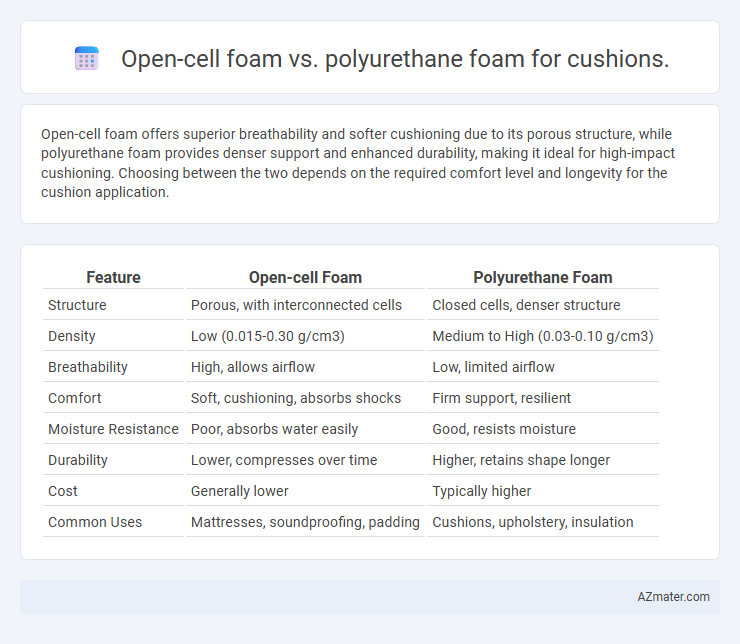Click 'Typically higher' cell
This screenshot has height=644, width=740.
(543, 491)
